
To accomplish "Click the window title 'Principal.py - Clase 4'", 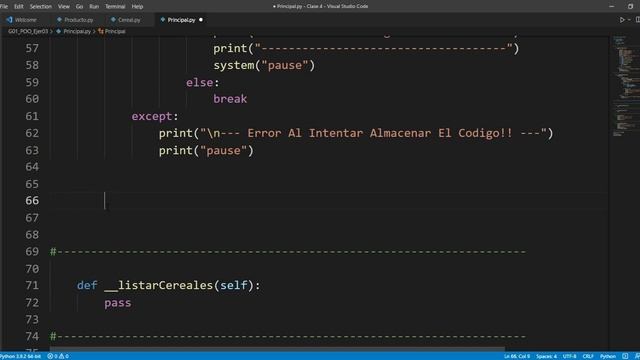I will (320, 7).
